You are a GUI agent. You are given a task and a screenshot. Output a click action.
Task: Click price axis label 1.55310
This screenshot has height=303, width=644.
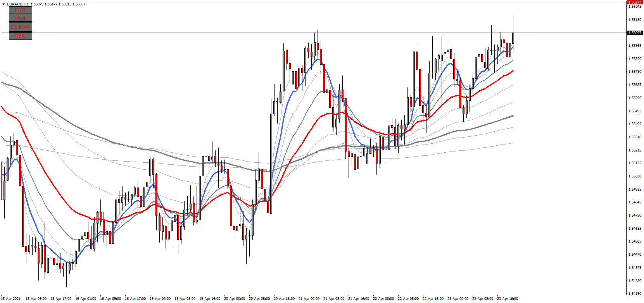click(635, 137)
